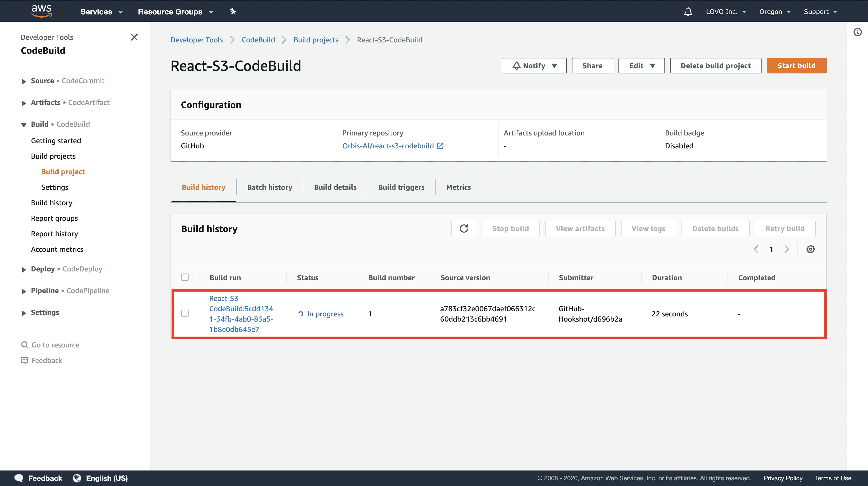
Task: Click Build projects breadcrumb link
Action: click(x=316, y=40)
